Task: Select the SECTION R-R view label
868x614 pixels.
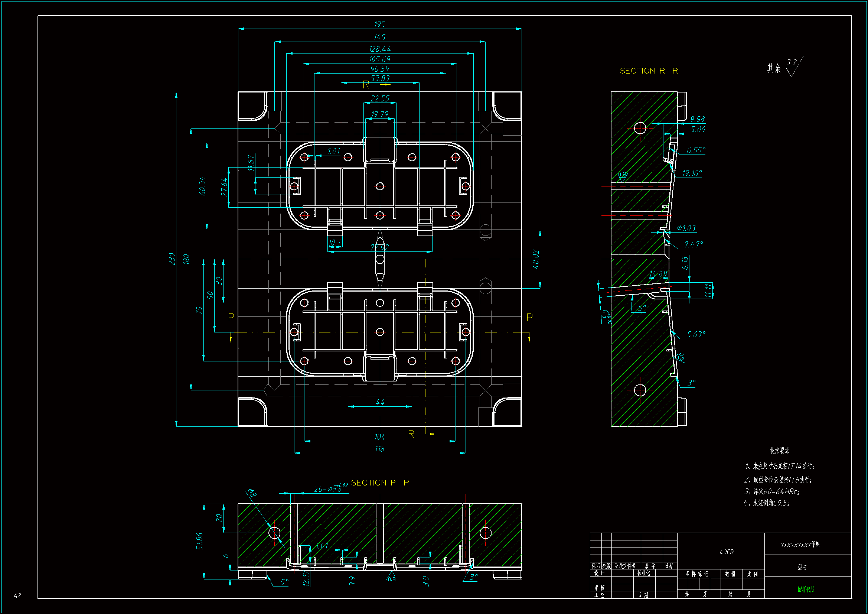Action: (648, 71)
